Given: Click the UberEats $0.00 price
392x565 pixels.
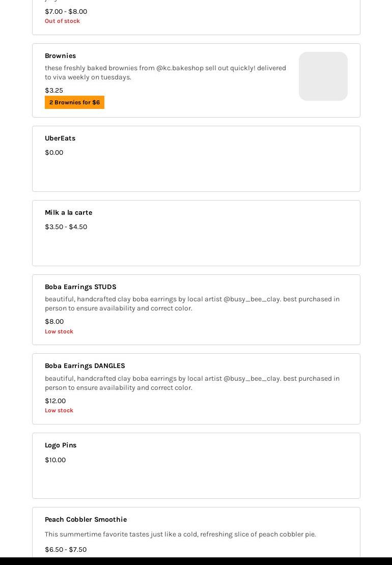Looking at the screenshot, I should coord(54,153).
